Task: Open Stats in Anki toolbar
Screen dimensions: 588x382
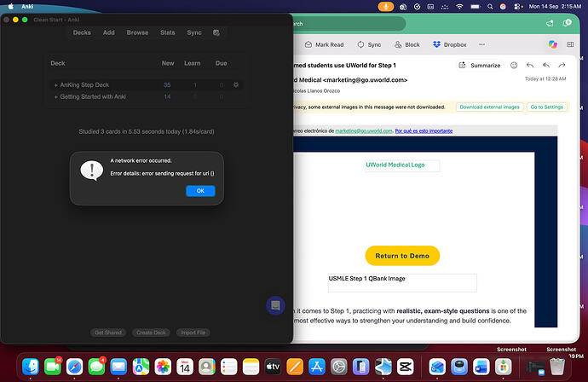Action: click(168, 32)
